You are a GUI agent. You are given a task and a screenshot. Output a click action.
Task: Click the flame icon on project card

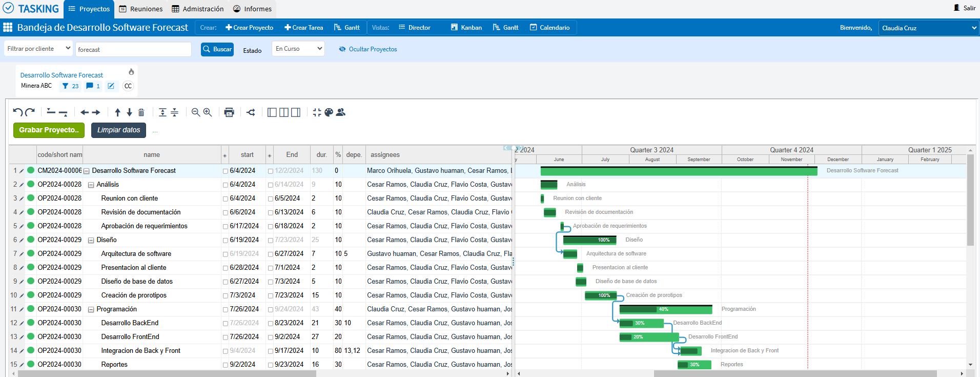[131, 72]
